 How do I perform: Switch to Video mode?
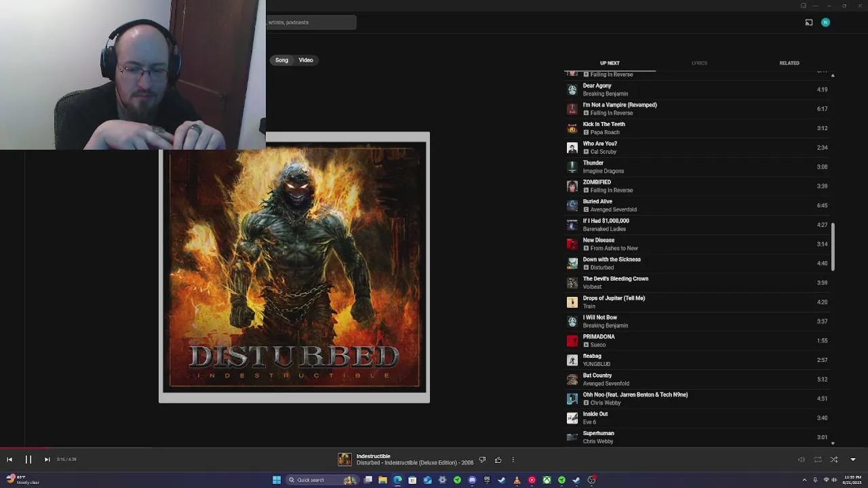coord(306,60)
